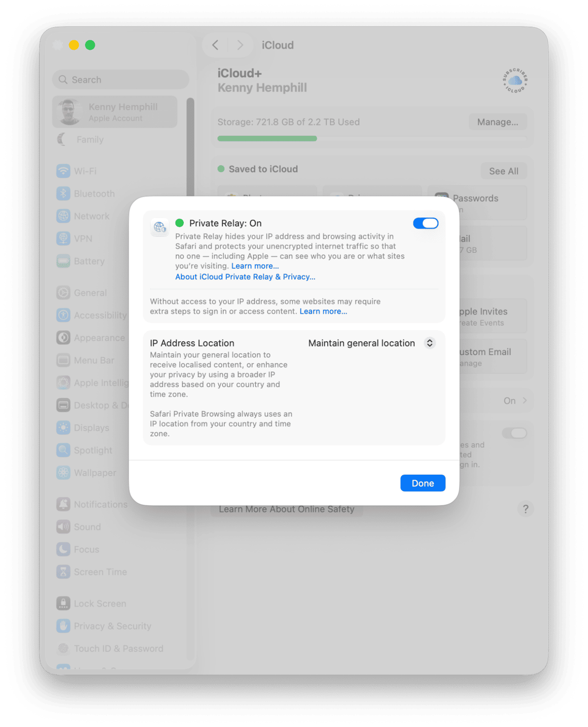Click the Menu Bar icon in sidebar
The width and height of the screenshot is (588, 727).
tap(63, 360)
